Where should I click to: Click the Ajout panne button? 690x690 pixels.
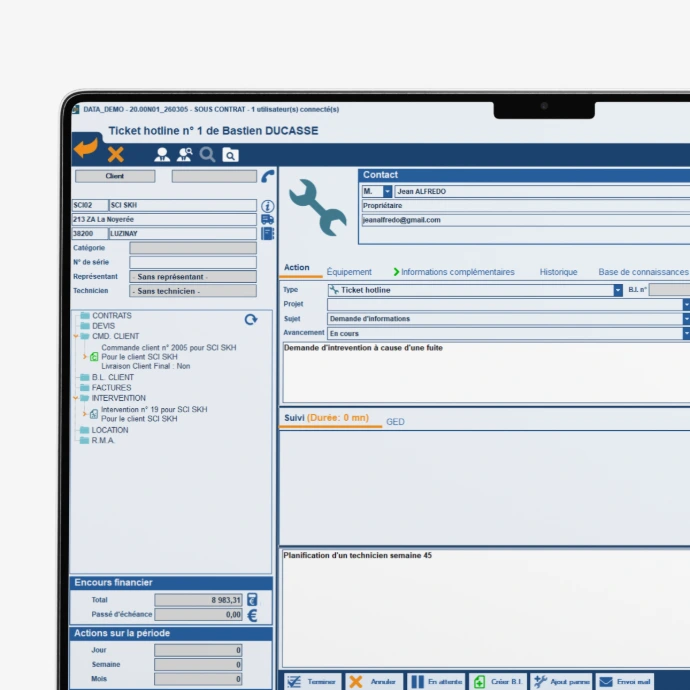pos(562,682)
